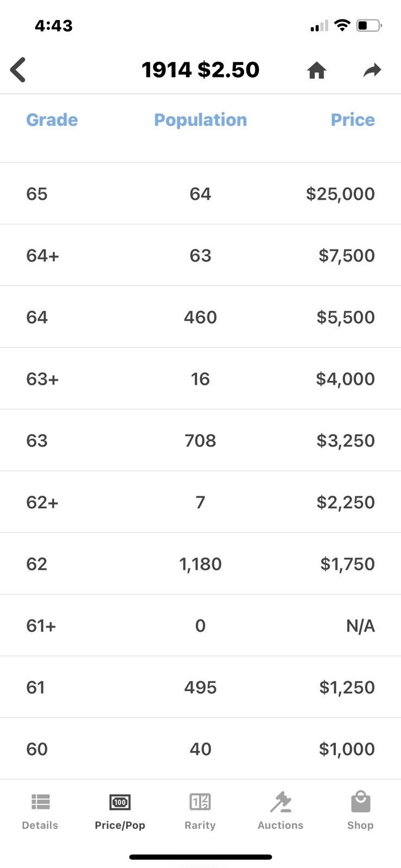This screenshot has height=868, width=401.
Task: Open the Shop bag icon
Action: point(360,802)
